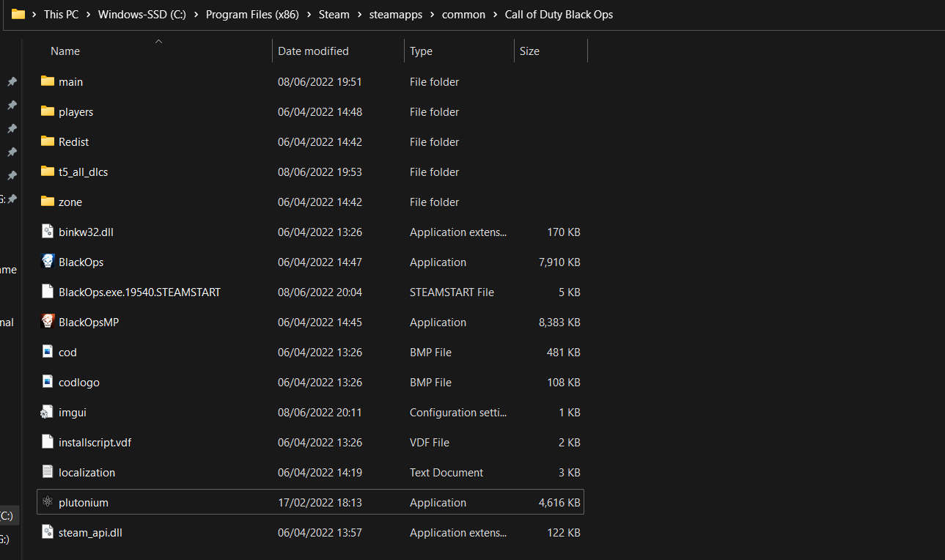Expand chevron between steamapps and common
The image size is (945, 560).
tap(433, 15)
